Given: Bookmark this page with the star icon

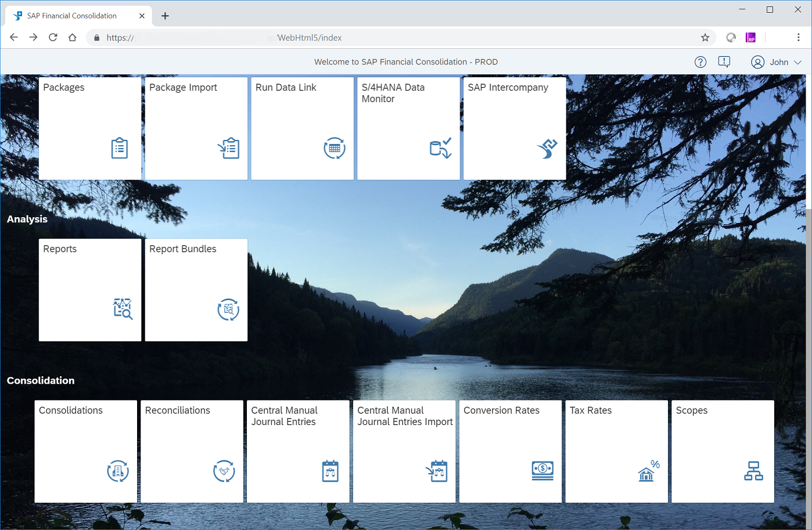Looking at the screenshot, I should pos(705,38).
